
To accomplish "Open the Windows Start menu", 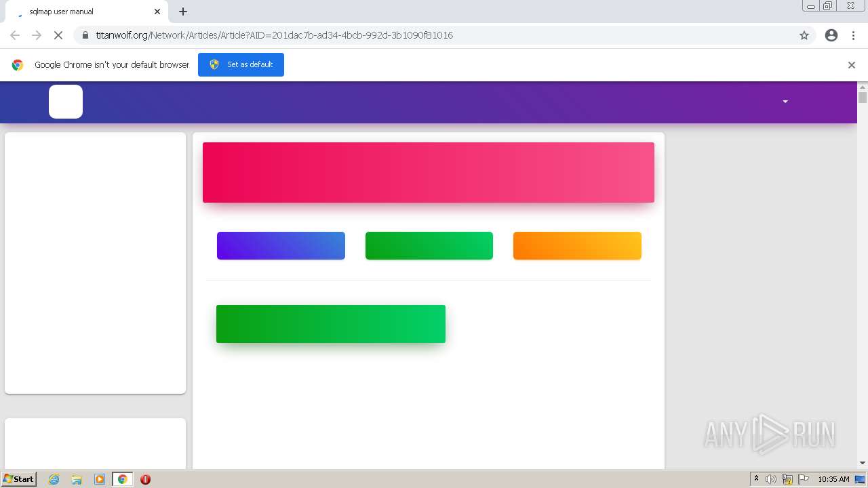I will click(x=18, y=479).
